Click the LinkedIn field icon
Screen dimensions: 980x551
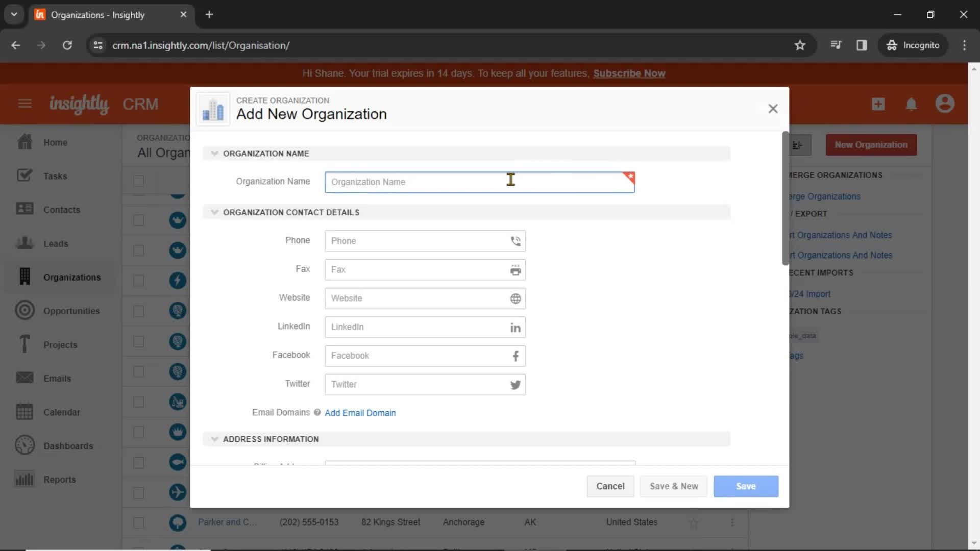pos(516,328)
